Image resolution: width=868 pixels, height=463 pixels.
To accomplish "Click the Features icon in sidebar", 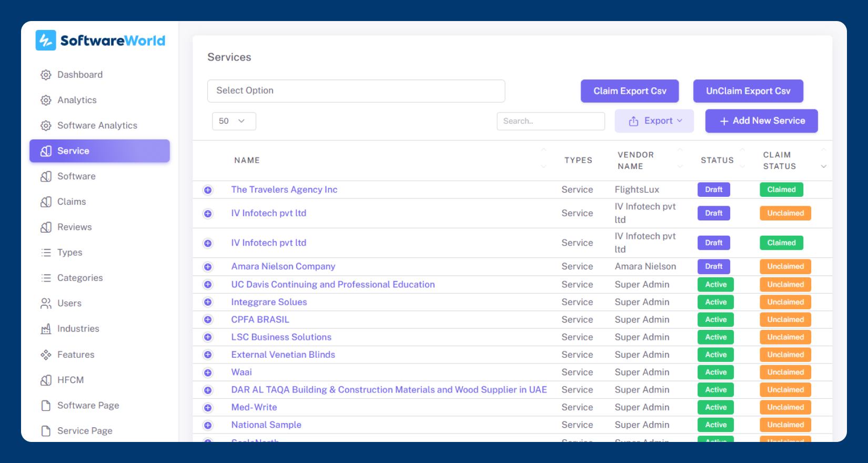I will [x=46, y=355].
